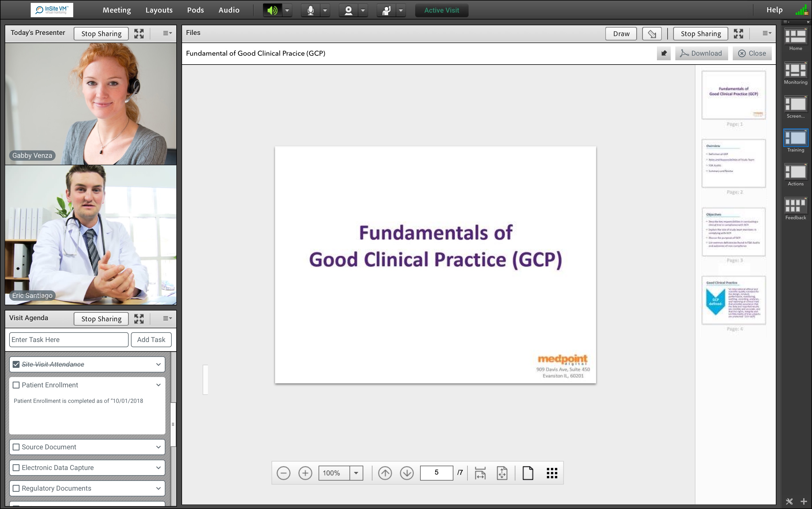Image resolution: width=812 pixels, height=509 pixels.
Task: Open the Feedback layout icon
Action: click(796, 206)
